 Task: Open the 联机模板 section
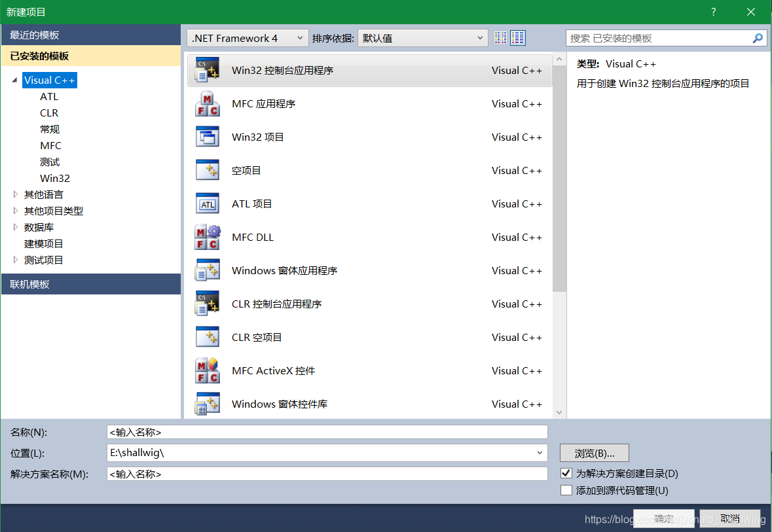click(x=90, y=284)
